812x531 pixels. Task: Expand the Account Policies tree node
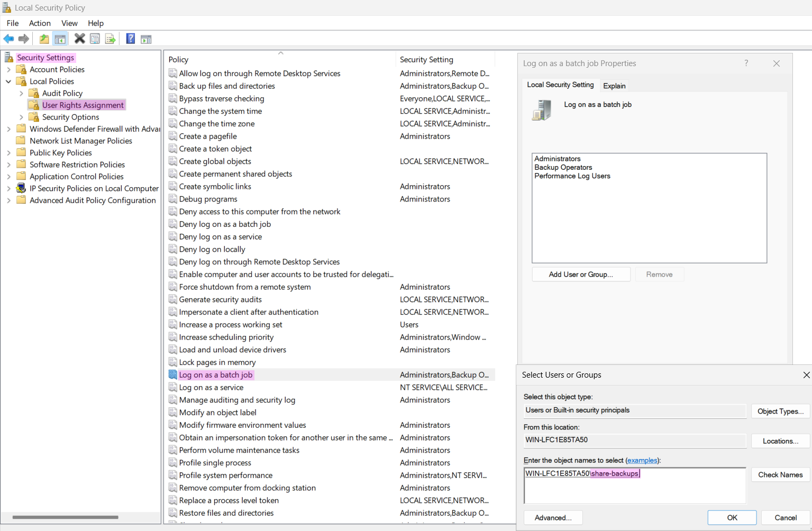tap(8, 70)
